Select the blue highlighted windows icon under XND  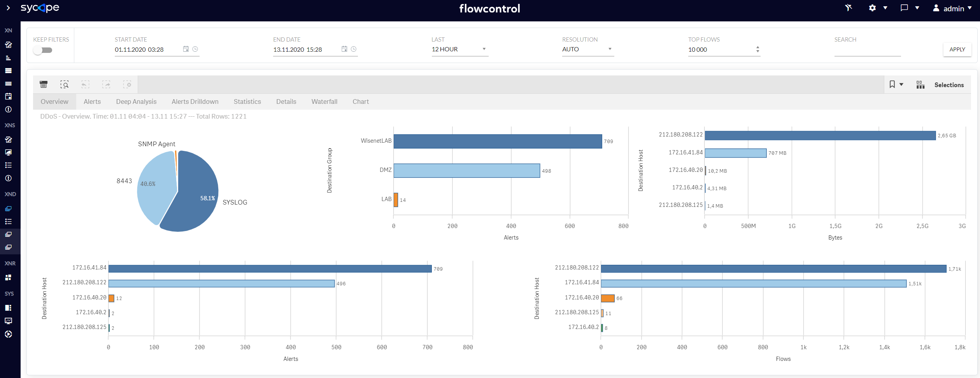click(x=8, y=208)
